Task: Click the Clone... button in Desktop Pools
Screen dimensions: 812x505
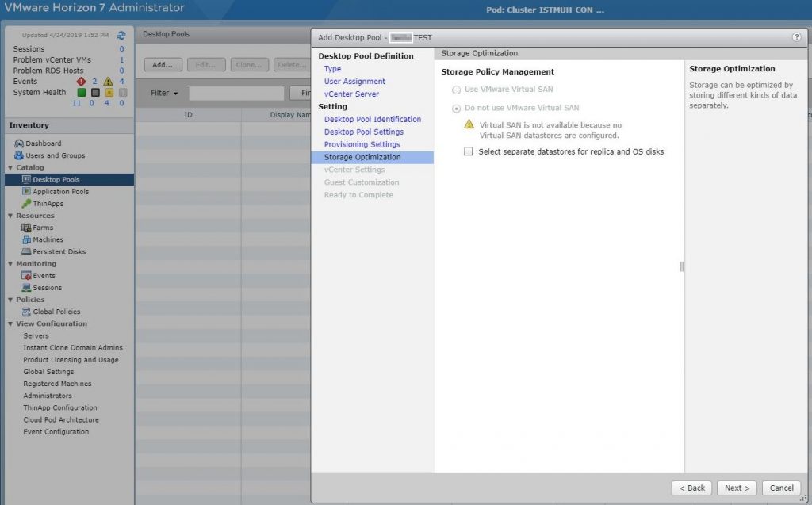Action: click(249, 65)
